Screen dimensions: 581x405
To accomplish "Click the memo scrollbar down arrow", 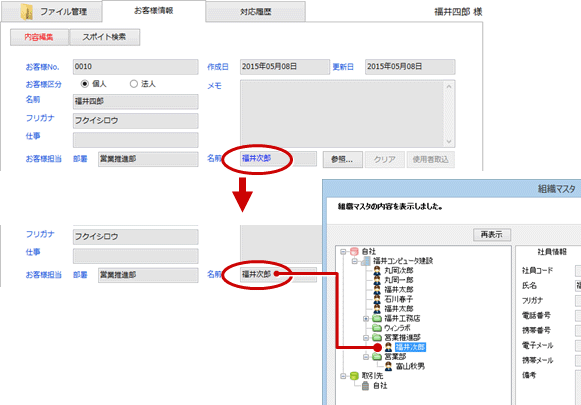I will [x=449, y=142].
